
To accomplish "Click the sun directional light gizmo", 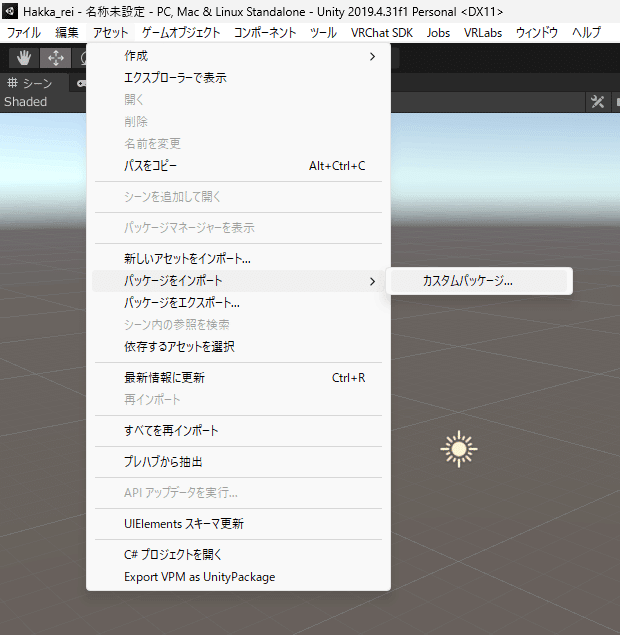I will click(459, 449).
